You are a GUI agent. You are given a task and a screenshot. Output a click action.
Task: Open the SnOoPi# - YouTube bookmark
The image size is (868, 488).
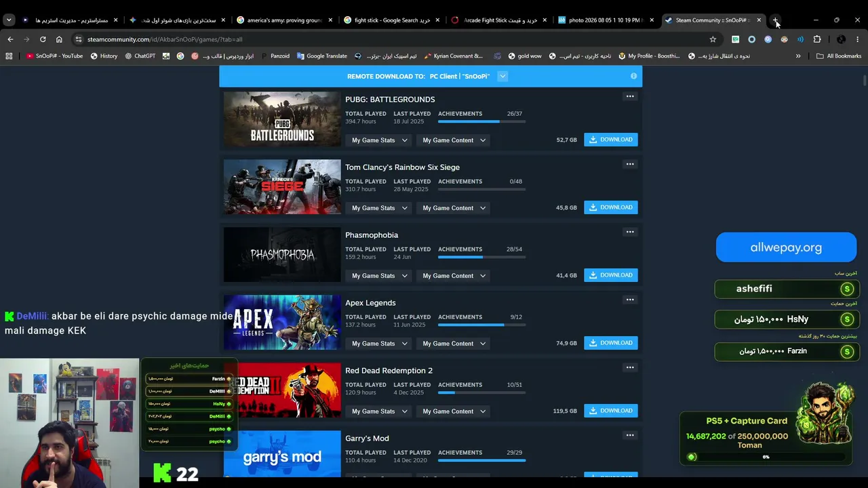point(54,56)
